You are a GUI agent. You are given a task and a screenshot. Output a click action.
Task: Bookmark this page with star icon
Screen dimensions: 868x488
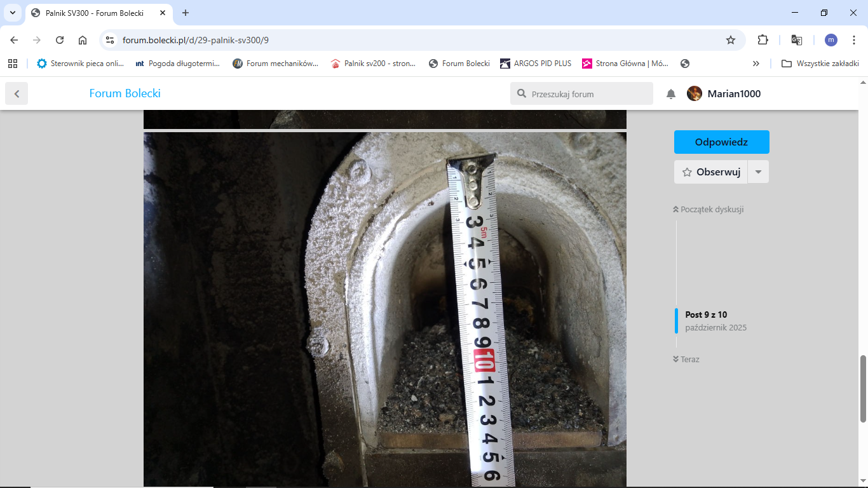[731, 40]
